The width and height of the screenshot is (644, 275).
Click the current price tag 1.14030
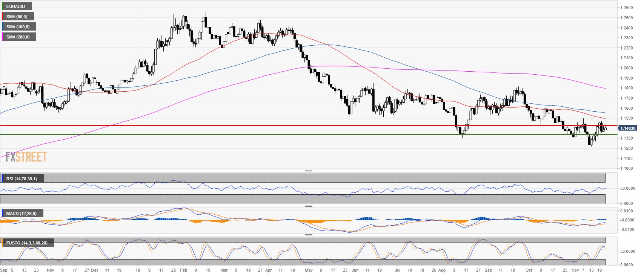(628, 128)
